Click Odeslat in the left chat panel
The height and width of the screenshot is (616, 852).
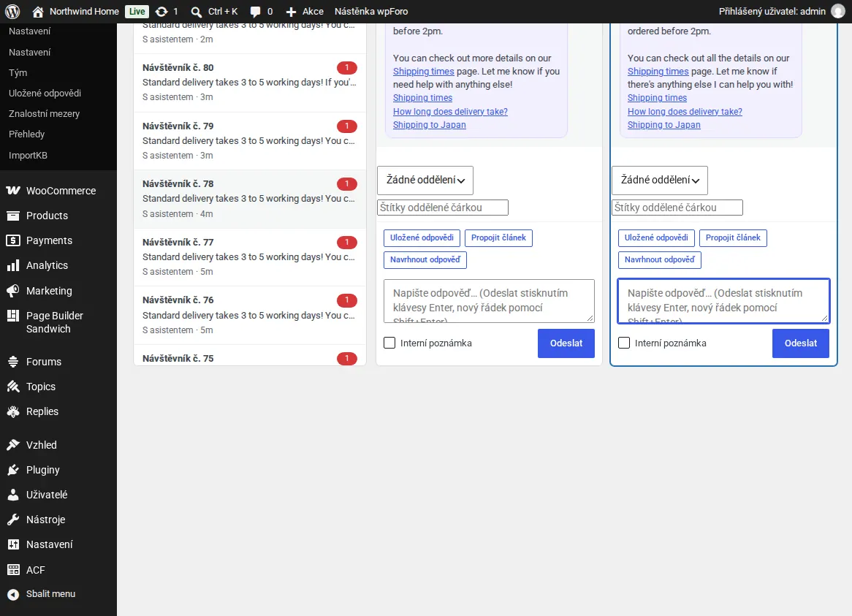[x=566, y=343]
